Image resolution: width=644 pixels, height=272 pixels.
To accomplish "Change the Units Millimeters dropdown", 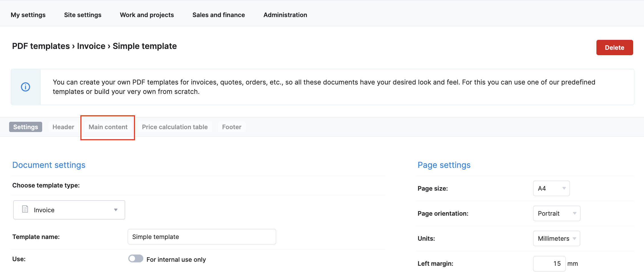I will [556, 238].
